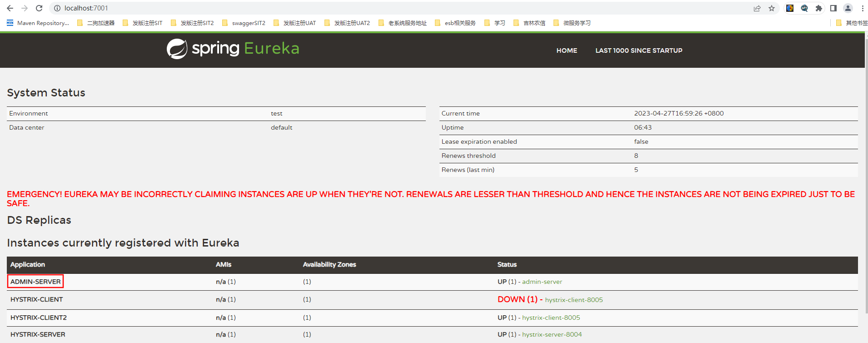Open the Extensions puzzle-piece menu
Viewport: 868px width, 343px height.
[819, 8]
